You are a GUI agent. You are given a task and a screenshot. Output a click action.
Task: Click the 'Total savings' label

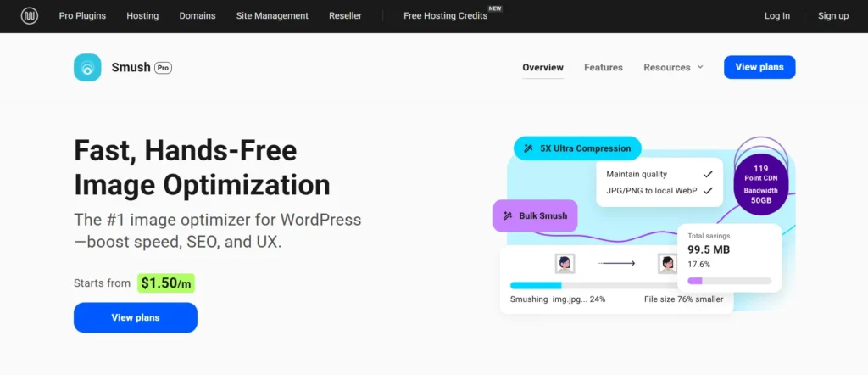[x=709, y=236]
